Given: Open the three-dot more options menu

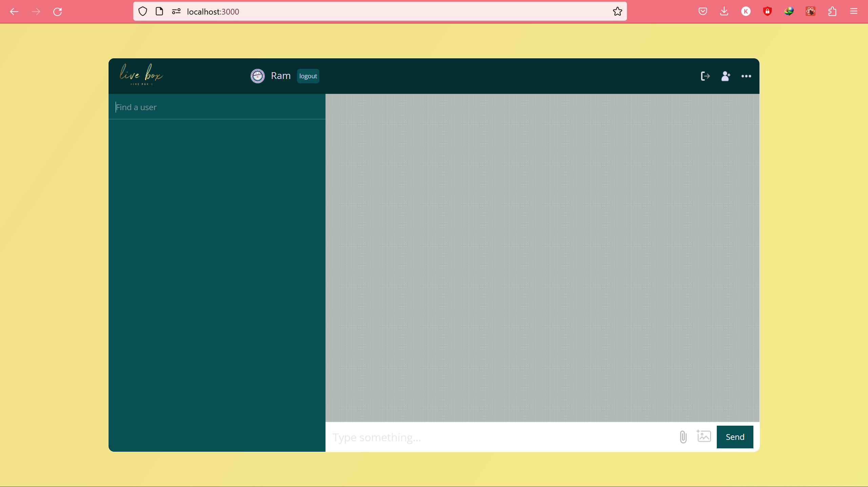Looking at the screenshot, I should pyautogui.click(x=746, y=76).
